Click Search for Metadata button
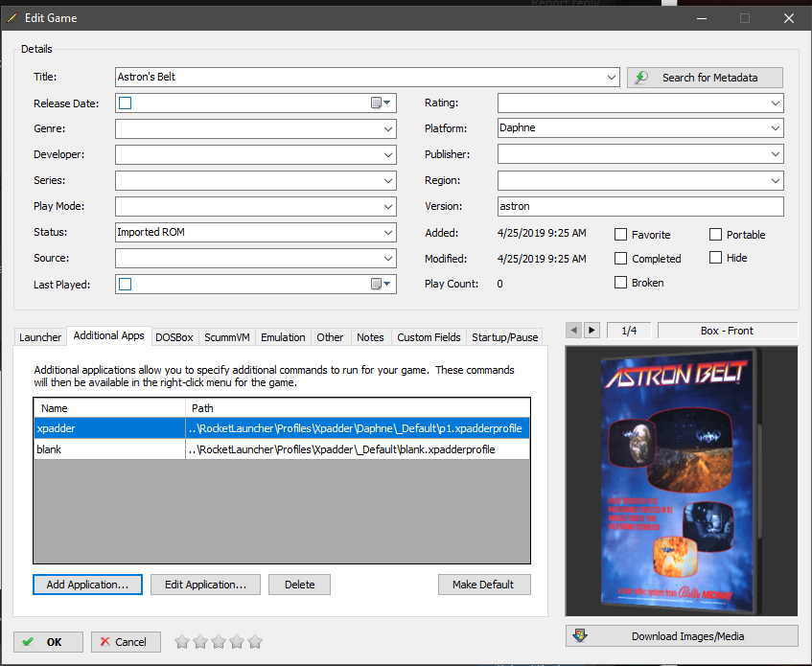This screenshot has width=812, height=666. (705, 78)
